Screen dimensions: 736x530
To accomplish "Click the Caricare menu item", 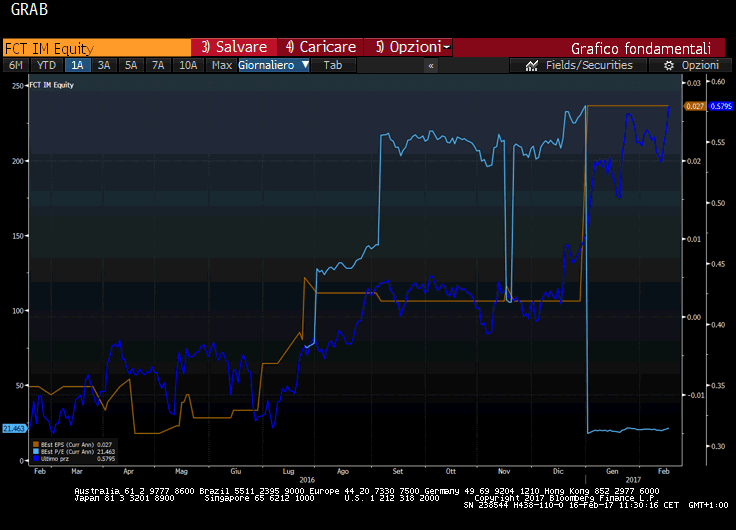I will click(x=320, y=47).
